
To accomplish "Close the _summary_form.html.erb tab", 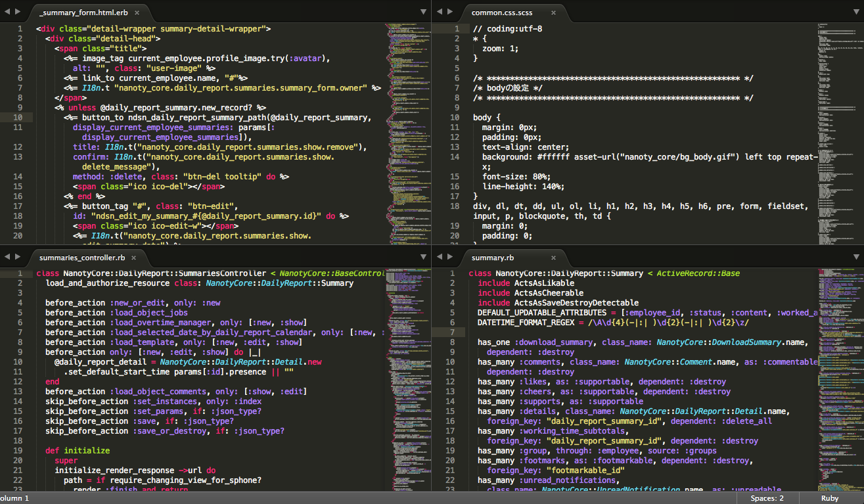I will point(137,11).
